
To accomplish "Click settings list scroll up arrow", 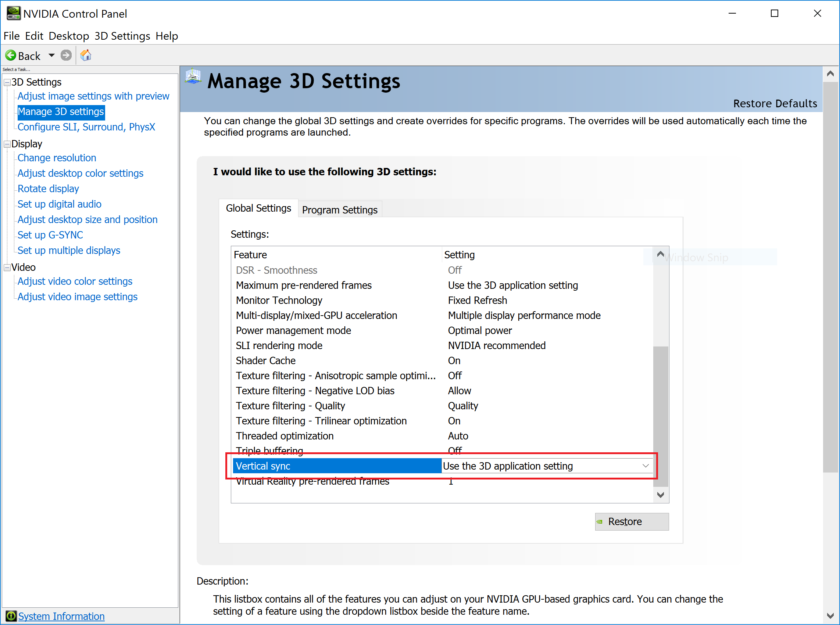I will click(660, 254).
